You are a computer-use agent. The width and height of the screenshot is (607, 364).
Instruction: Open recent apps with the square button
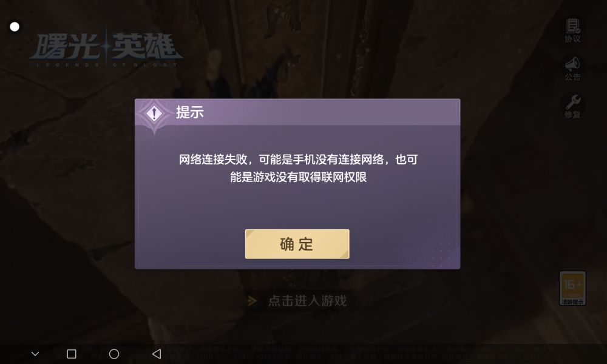(x=72, y=354)
